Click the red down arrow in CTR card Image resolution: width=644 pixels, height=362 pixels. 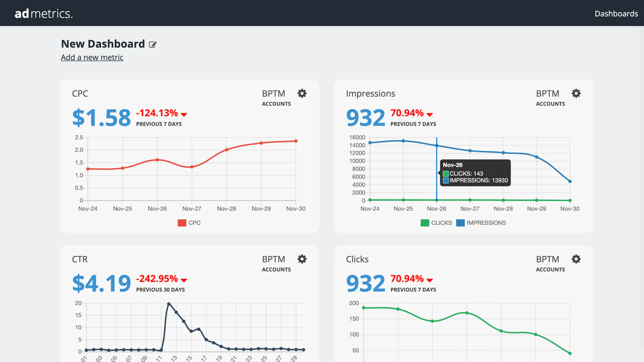(x=184, y=280)
